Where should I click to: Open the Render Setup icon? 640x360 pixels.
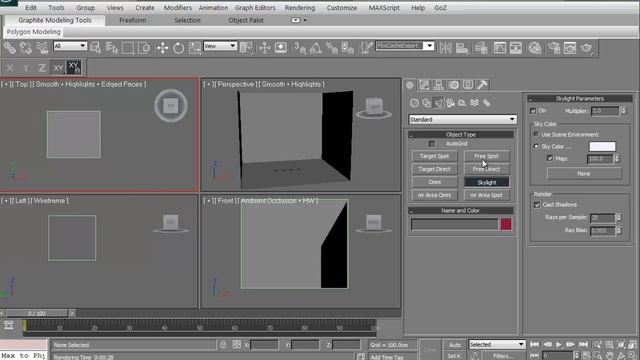554,48
